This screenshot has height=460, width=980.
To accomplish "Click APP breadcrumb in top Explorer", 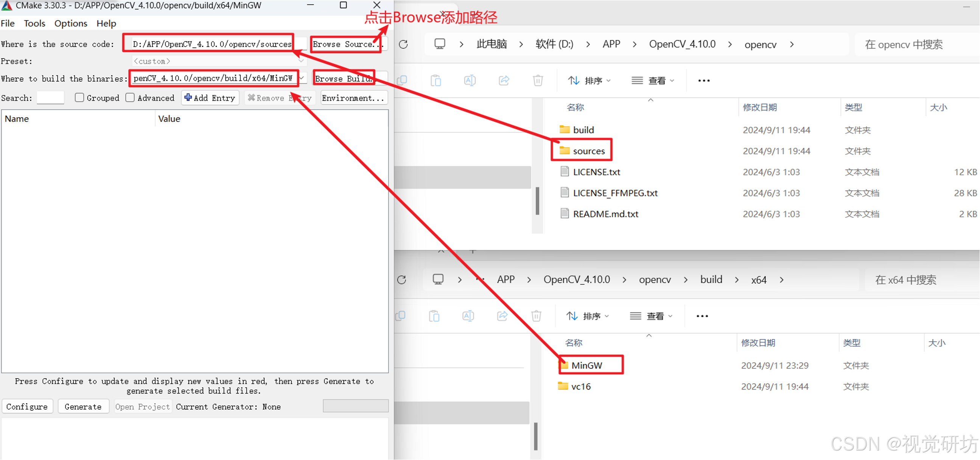I will (x=611, y=44).
